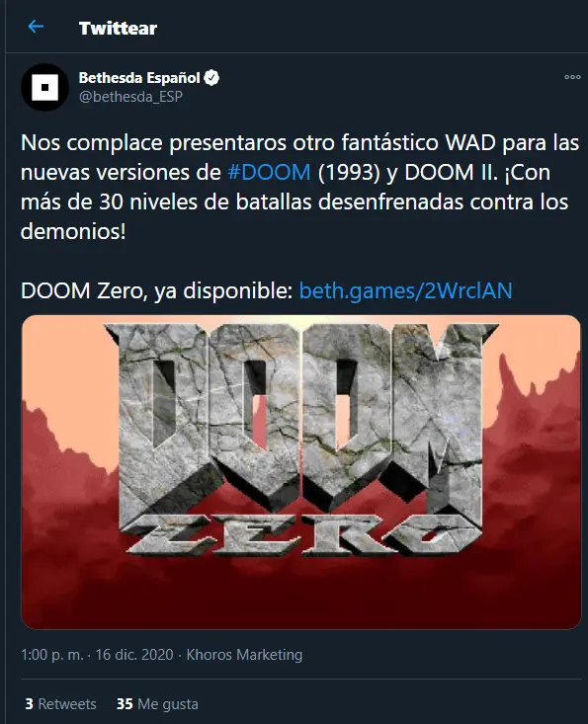Click the likes count number 35

pyautogui.click(x=125, y=703)
